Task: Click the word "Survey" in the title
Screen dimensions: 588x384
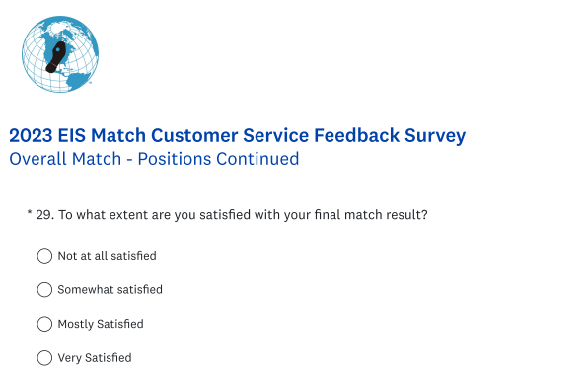Action: tap(435, 136)
